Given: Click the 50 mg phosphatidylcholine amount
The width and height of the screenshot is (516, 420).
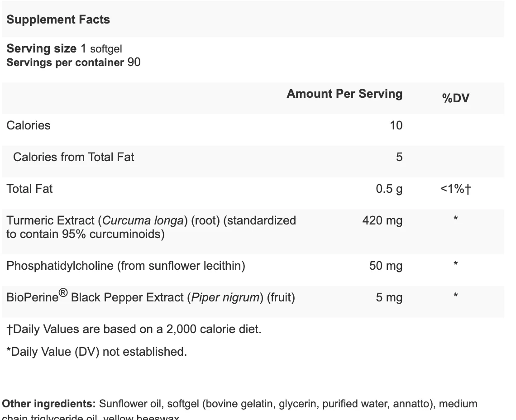Looking at the screenshot, I should click(x=386, y=266).
